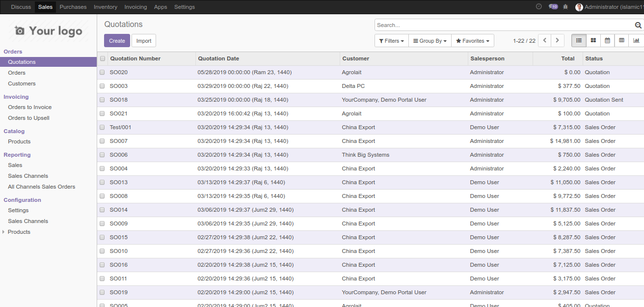The height and width of the screenshot is (307, 644).
Task: Open the Discuss menu
Action: point(21,7)
